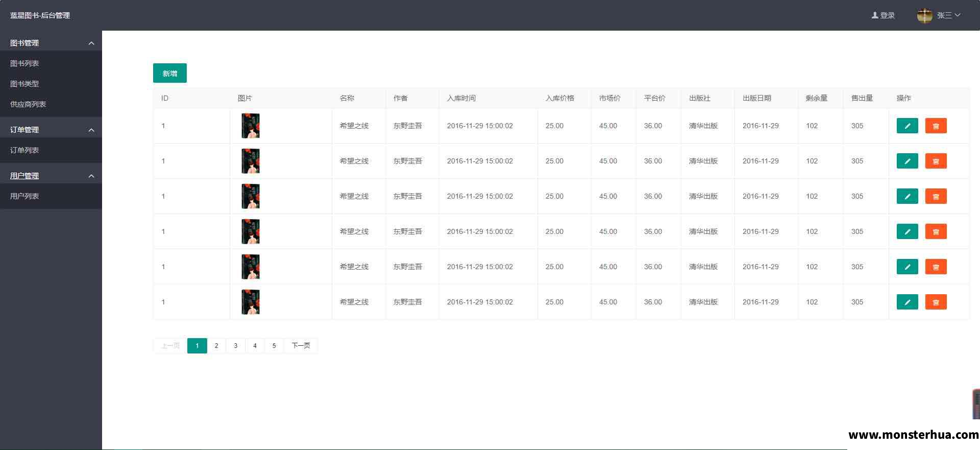
Task: Click the green edit icon in last row
Action: coord(907,302)
